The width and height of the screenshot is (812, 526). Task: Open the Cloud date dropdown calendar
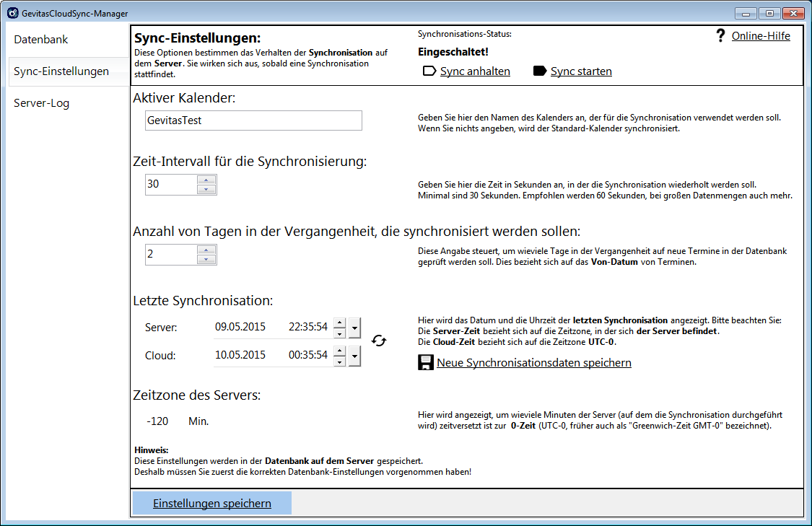coord(354,356)
